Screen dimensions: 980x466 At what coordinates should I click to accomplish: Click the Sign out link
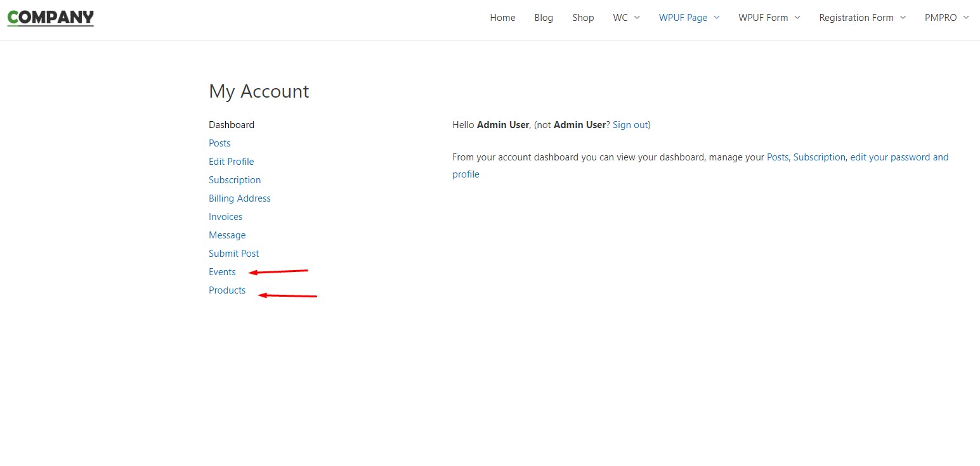(x=630, y=125)
